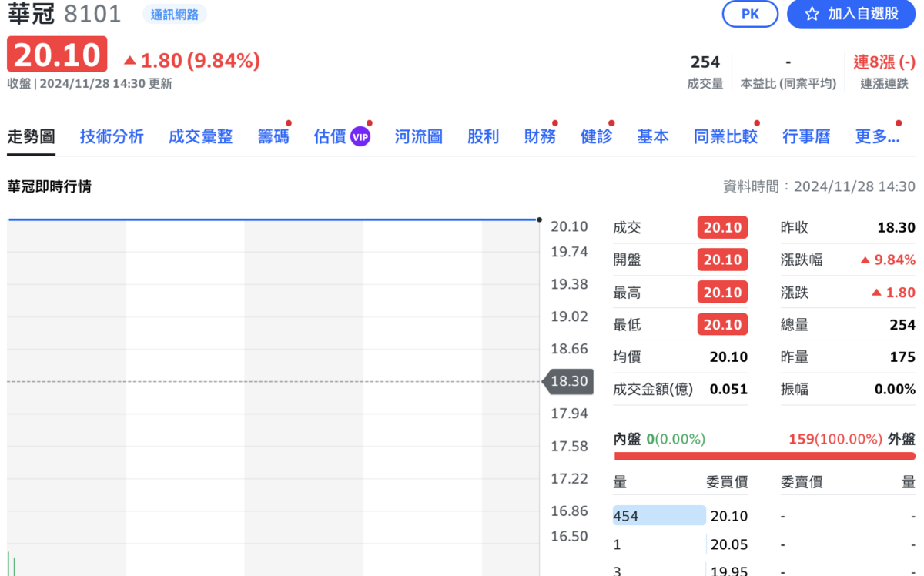Viewport: 924px width, 576px height.
Task: Click 成交金額(億) 0.051 value
Action: 728,389
